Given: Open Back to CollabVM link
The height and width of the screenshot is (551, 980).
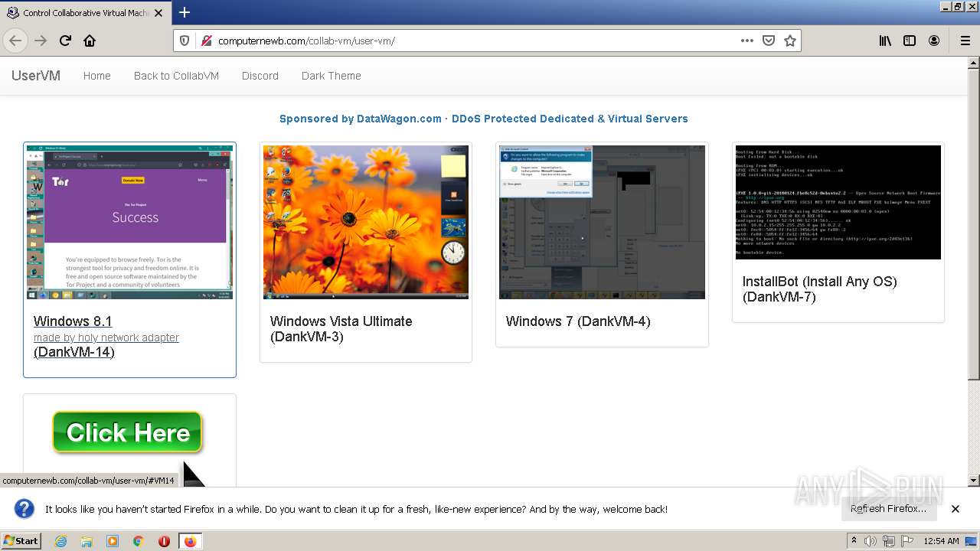Looking at the screenshot, I should coord(176,76).
